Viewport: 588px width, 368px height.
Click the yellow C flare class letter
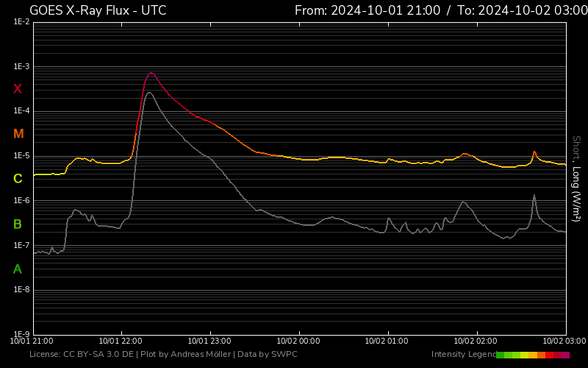[18, 179]
